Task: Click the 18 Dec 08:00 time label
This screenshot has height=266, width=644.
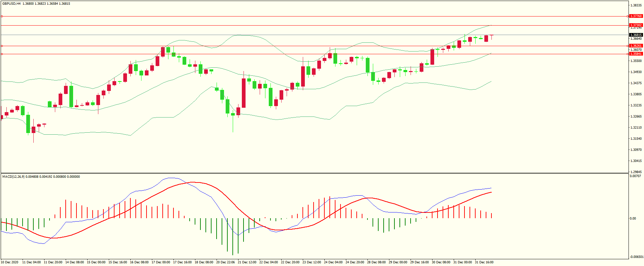Action: 204,262
